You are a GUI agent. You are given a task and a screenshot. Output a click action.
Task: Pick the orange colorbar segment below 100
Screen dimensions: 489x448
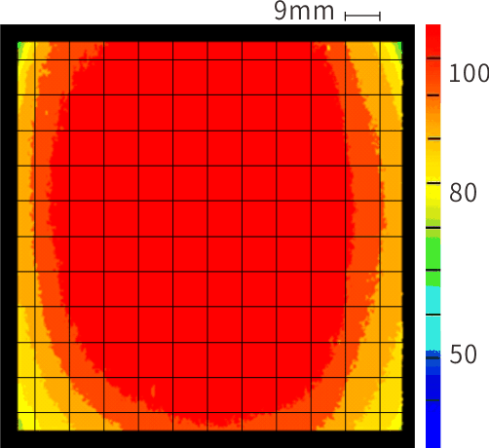[433, 117]
